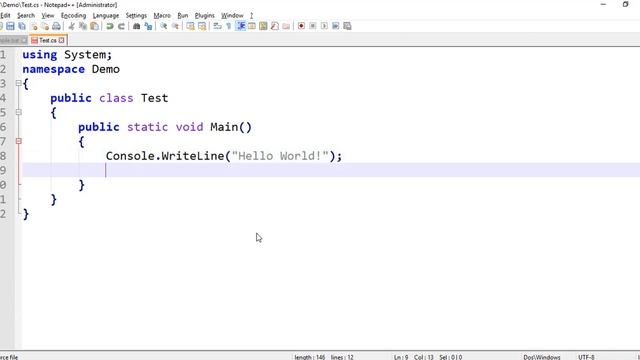Image resolution: width=640 pixels, height=360 pixels.
Task: Open the User Defined Language icon
Action: pos(252,26)
